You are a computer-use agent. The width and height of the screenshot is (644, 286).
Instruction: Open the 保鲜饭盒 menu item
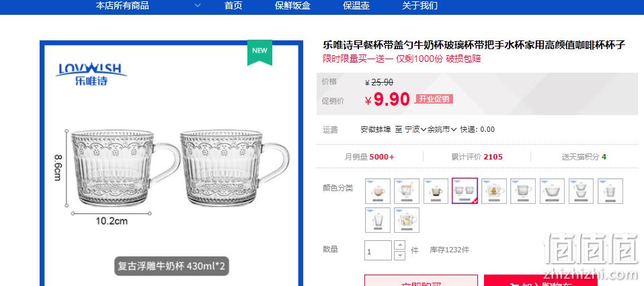[292, 6]
